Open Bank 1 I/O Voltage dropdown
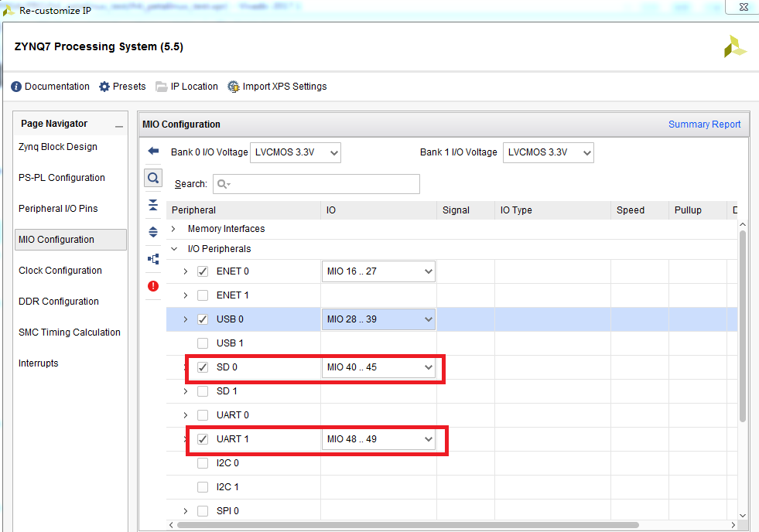 [548, 152]
